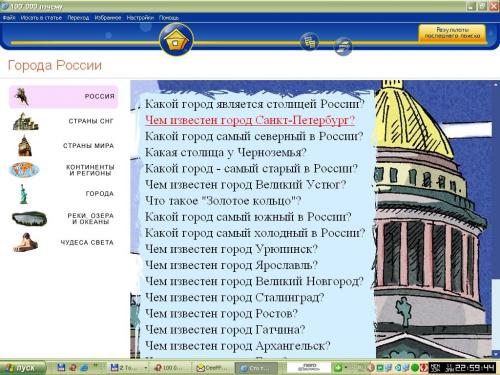The height and width of the screenshot is (375, 500).
Task: Open link 'Какой город самый холодный в России?'
Action: point(255,233)
